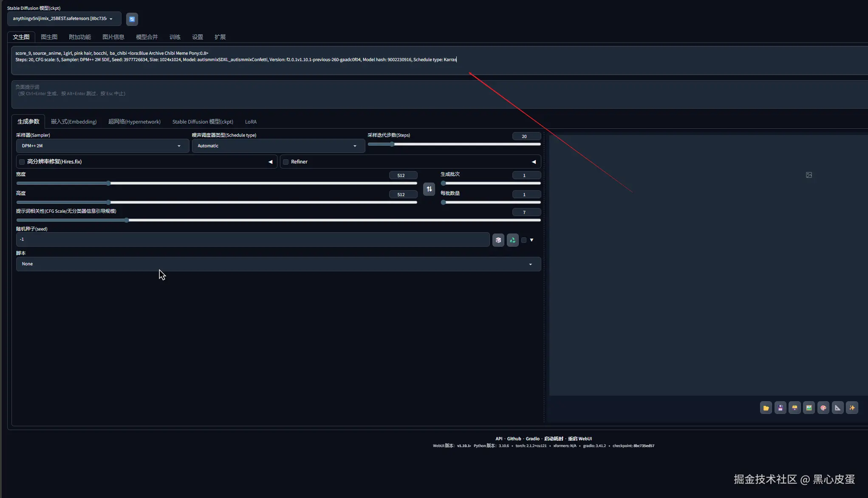Click the palette send to inpaint icon

point(823,408)
